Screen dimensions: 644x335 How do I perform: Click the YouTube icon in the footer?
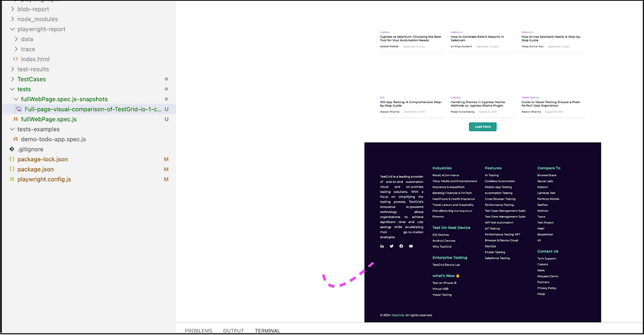click(411, 246)
